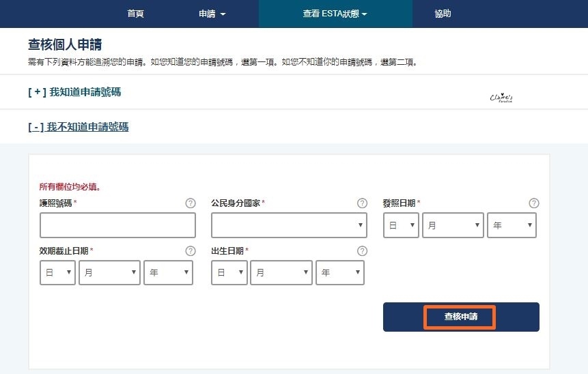Click help icon for 發照日期
The height and width of the screenshot is (374, 588).
[534, 203]
